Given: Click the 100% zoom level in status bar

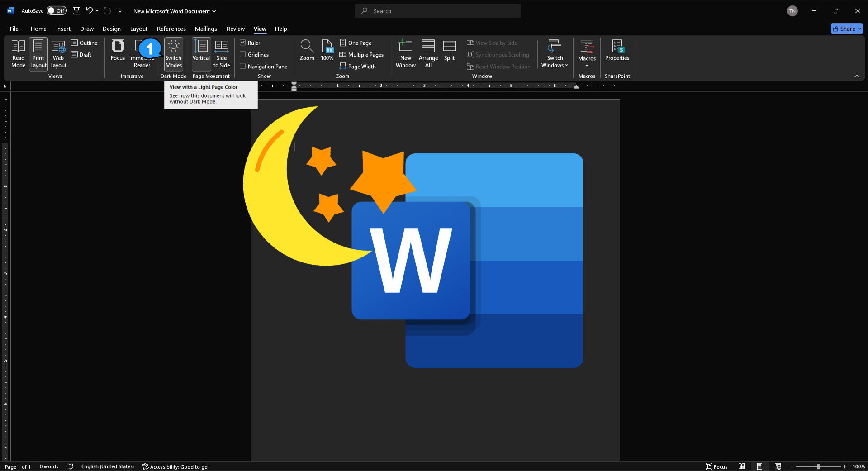Looking at the screenshot, I should click(859, 466).
